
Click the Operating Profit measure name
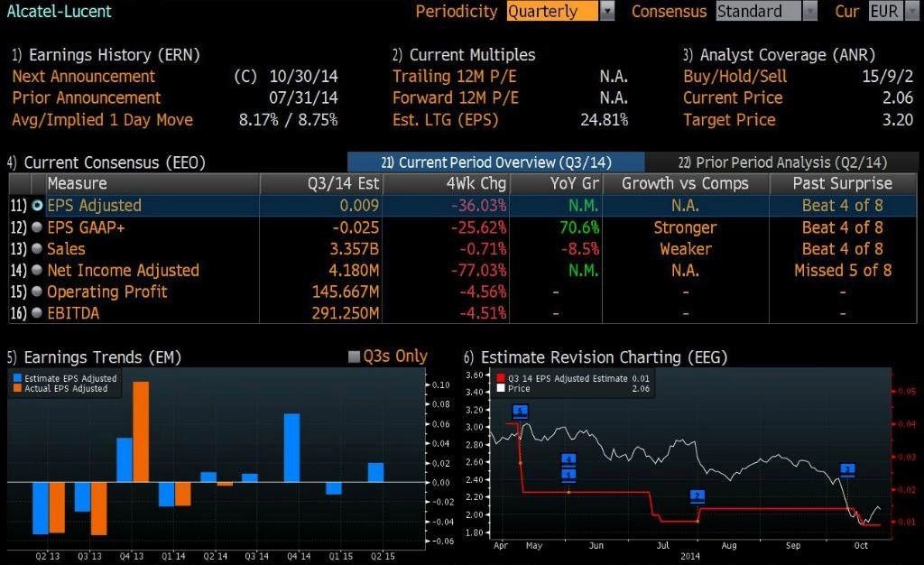[107, 292]
